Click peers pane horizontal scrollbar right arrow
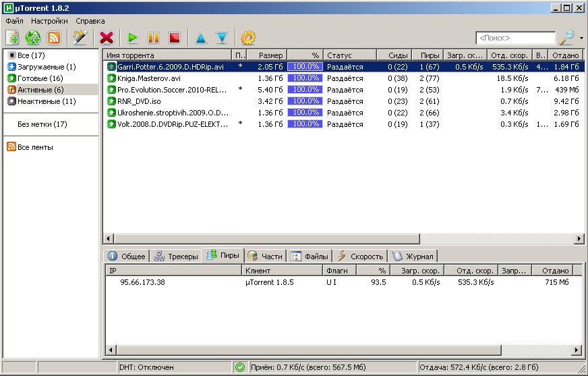Image resolution: width=588 pixels, height=376 pixels. [x=577, y=350]
